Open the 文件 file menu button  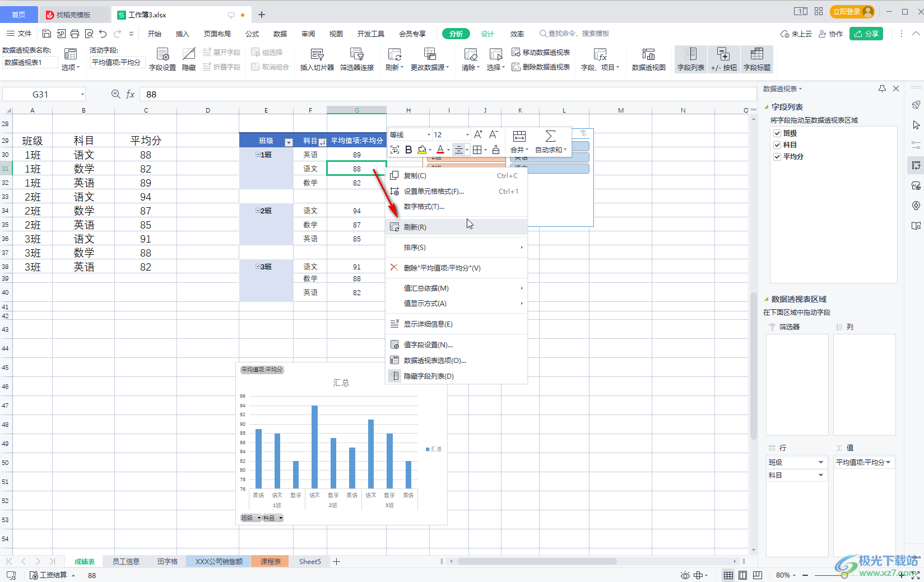tap(20, 34)
